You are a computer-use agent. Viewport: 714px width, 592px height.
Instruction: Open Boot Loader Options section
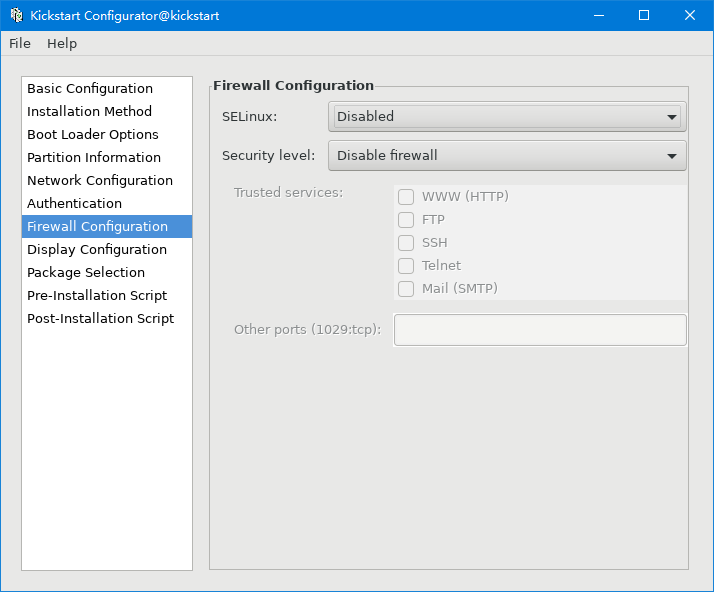tap(107, 134)
